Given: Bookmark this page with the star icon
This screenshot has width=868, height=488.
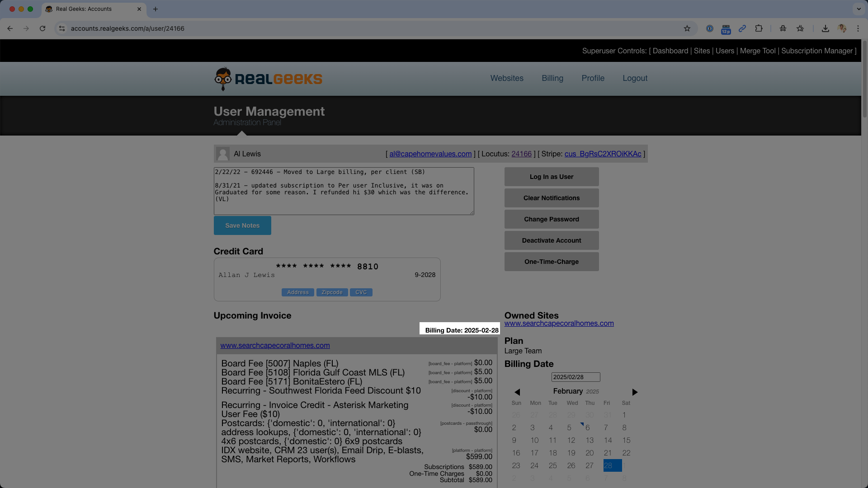Looking at the screenshot, I should pos(687,28).
